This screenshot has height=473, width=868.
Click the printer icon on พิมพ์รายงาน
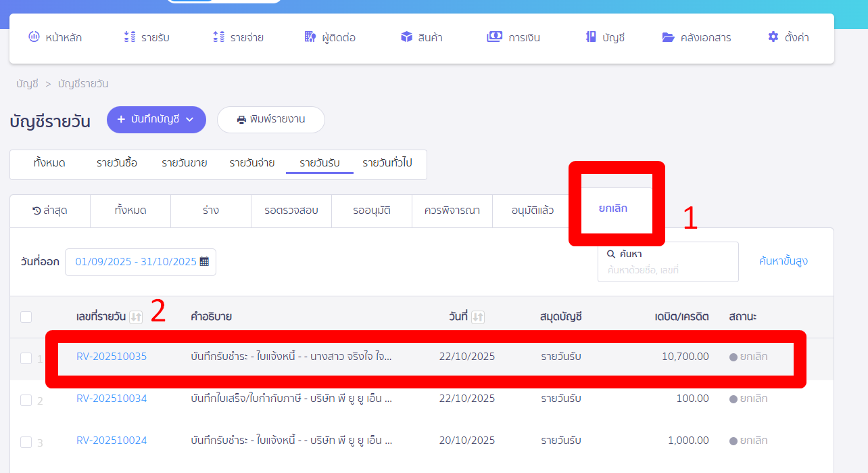coord(241,119)
